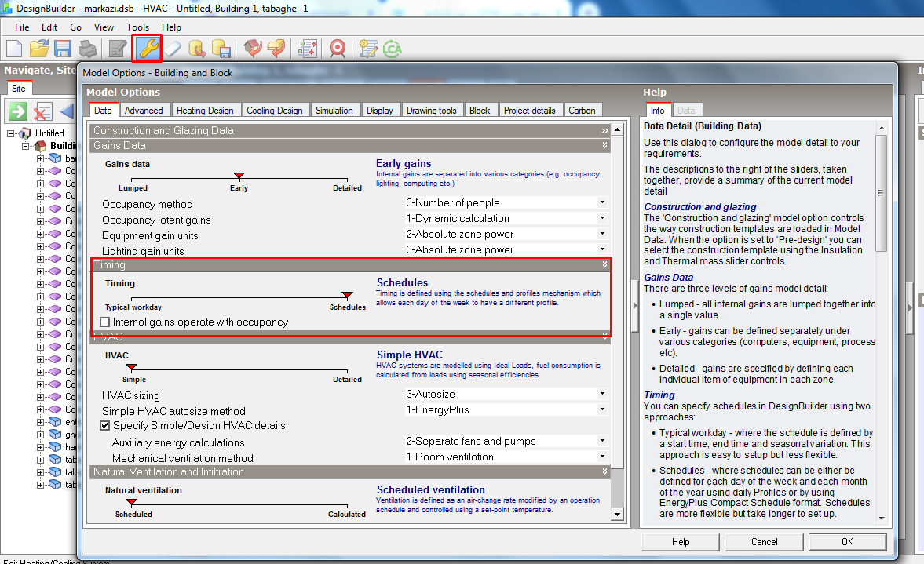Click the wrench Model Options toolbar icon
The height and width of the screenshot is (564, 924).
click(148, 49)
